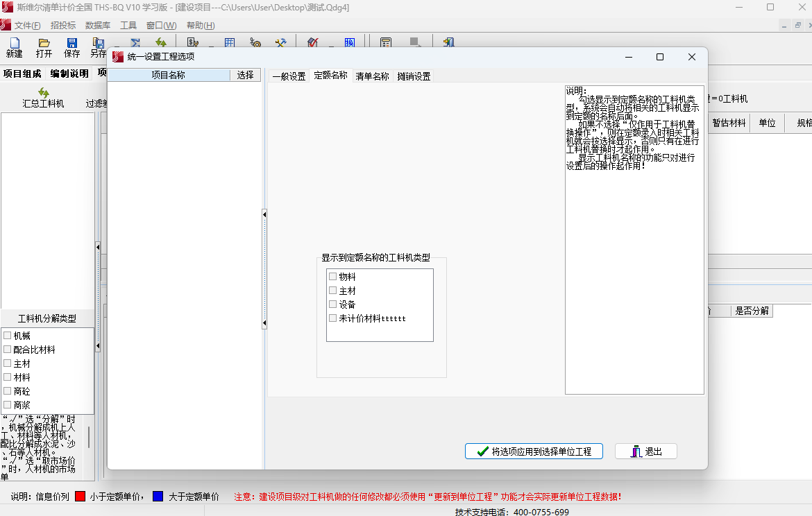
Task: Click the 新建 (New) toolbar icon
Action: 15,42
